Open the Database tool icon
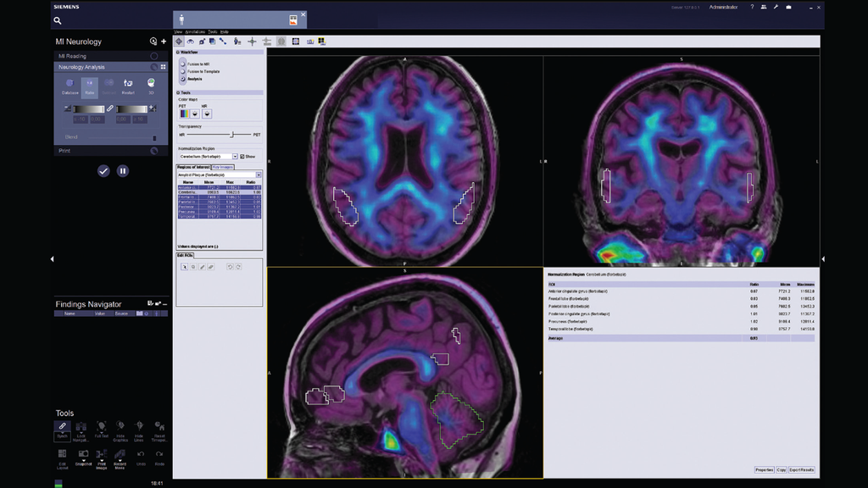Image resolution: width=868 pixels, height=488 pixels. (x=70, y=86)
